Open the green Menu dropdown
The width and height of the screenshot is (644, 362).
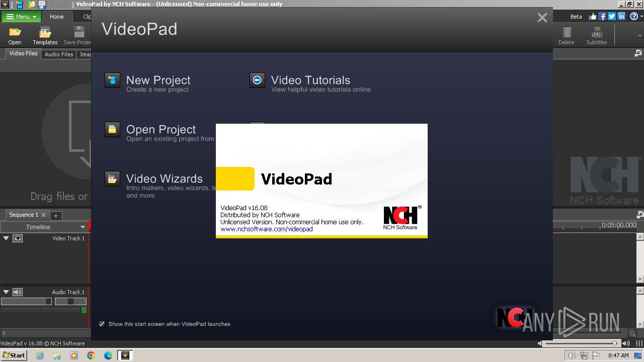[x=21, y=17]
